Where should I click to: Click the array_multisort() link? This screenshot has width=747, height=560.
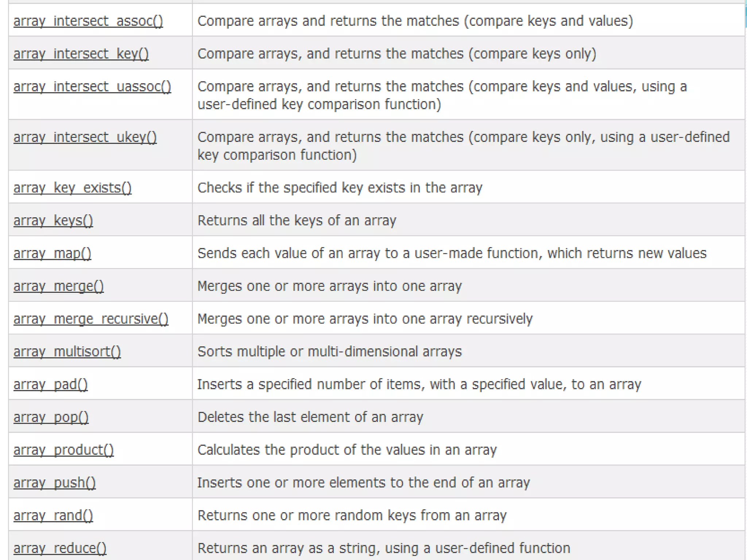(67, 352)
